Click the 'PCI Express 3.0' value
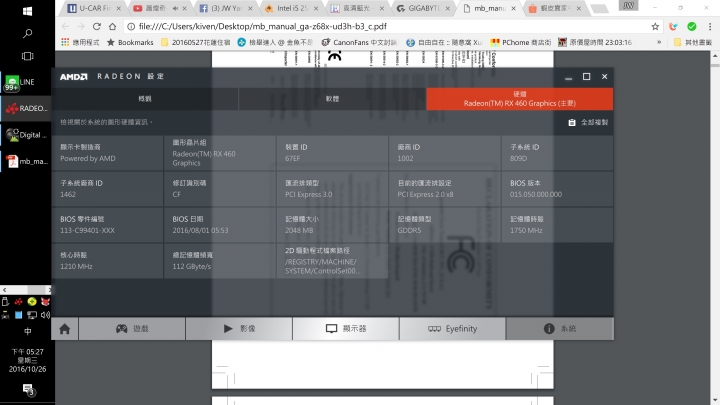Image resolution: width=720 pixels, height=405 pixels. tap(309, 195)
